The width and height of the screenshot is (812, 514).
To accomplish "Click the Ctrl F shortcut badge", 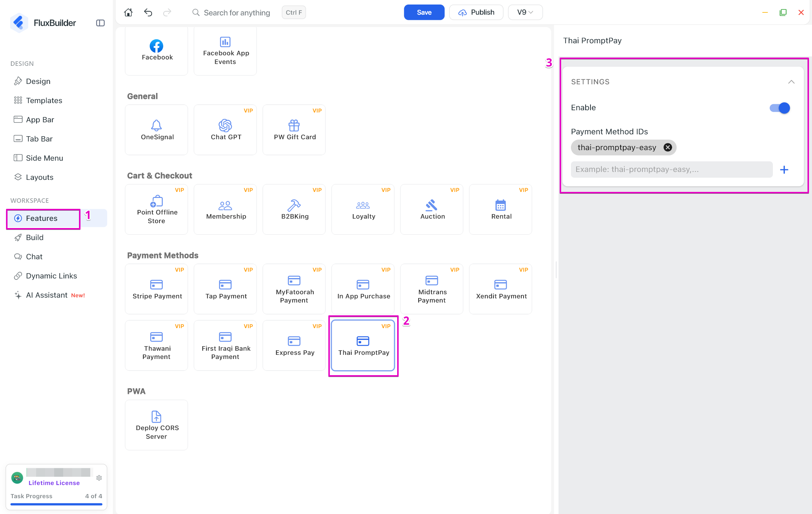I will pos(294,12).
